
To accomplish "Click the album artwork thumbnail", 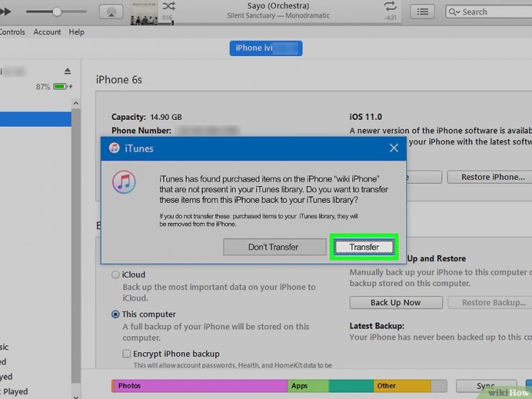I will click(145, 12).
